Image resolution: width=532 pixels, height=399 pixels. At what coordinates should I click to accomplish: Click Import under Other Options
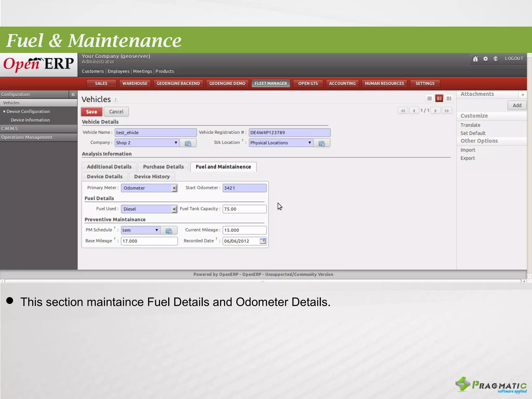(468, 150)
